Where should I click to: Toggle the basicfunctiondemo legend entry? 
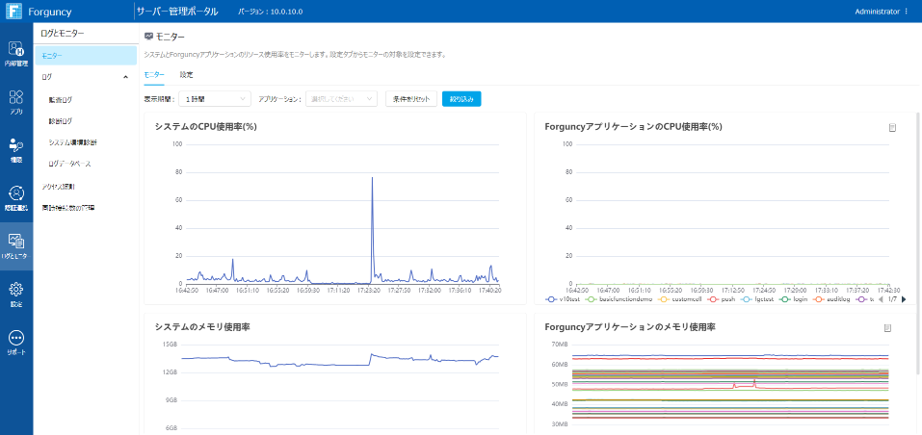point(612,299)
